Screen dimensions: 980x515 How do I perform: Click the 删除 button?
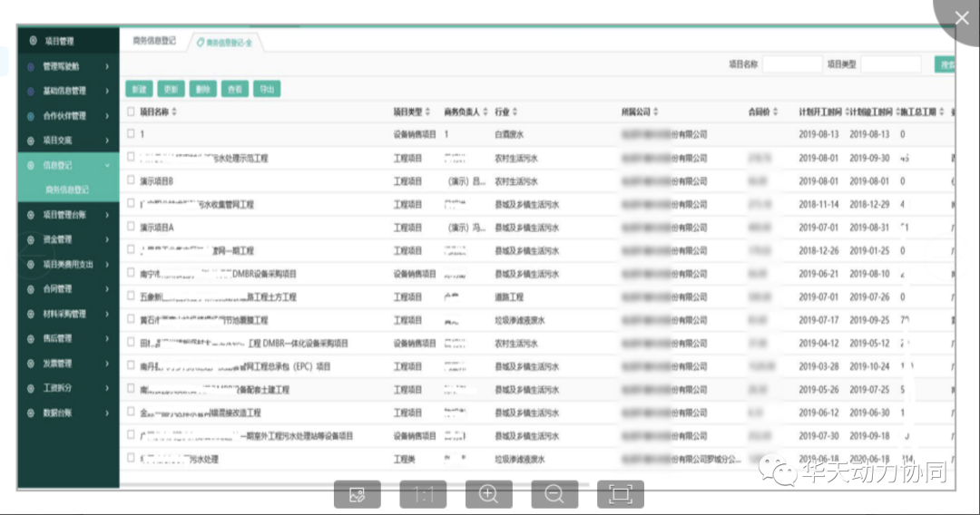pyautogui.click(x=202, y=89)
